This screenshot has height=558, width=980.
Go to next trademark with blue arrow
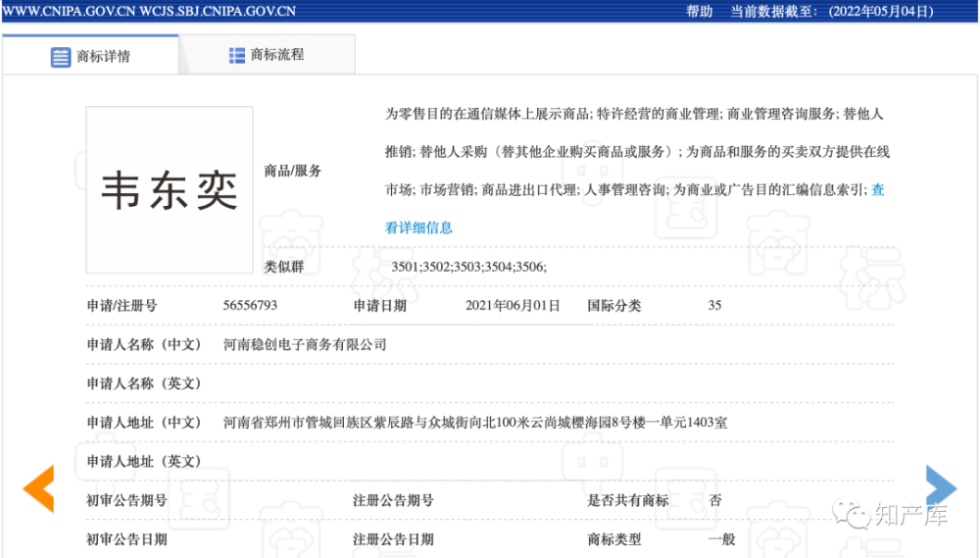[941, 488]
